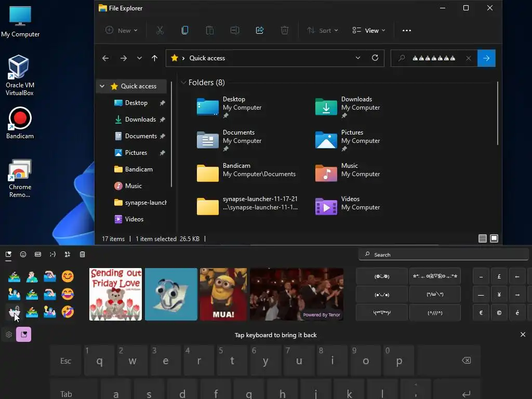Open the See more three-dots menu

click(406, 31)
